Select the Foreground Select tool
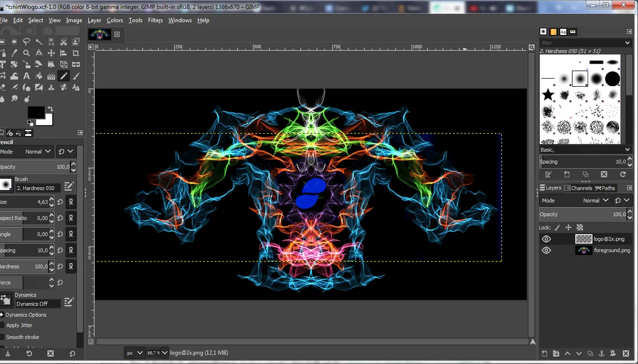This screenshot has width=638, height=364. (76, 42)
